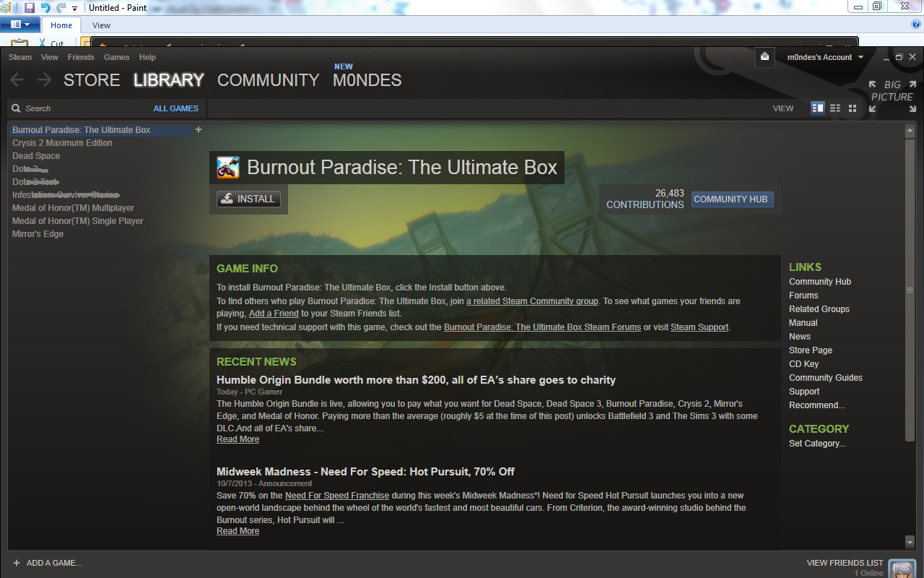Open the Steam menu
Screen dimensions: 924x578
pos(20,57)
